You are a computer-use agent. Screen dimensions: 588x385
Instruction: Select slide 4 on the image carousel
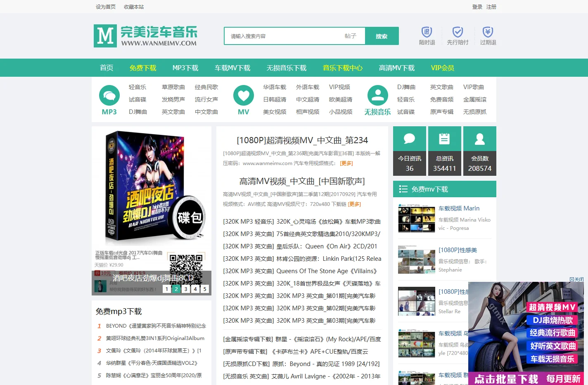pos(195,289)
